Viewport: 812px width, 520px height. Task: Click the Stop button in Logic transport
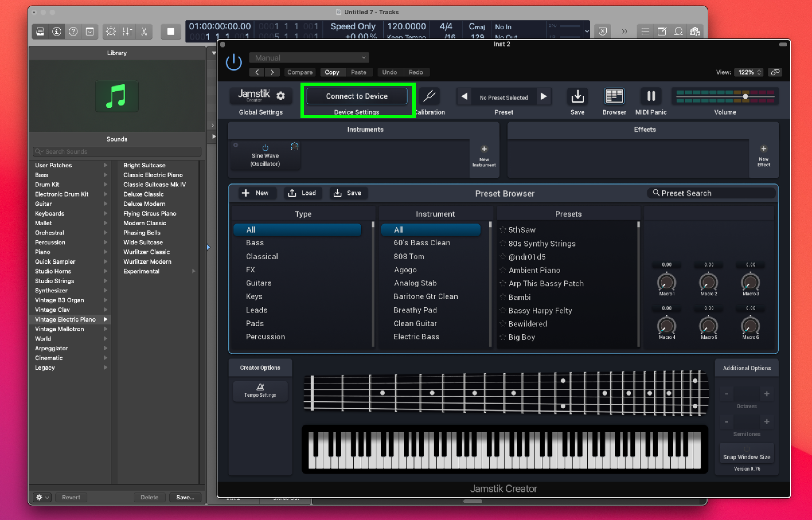171,32
